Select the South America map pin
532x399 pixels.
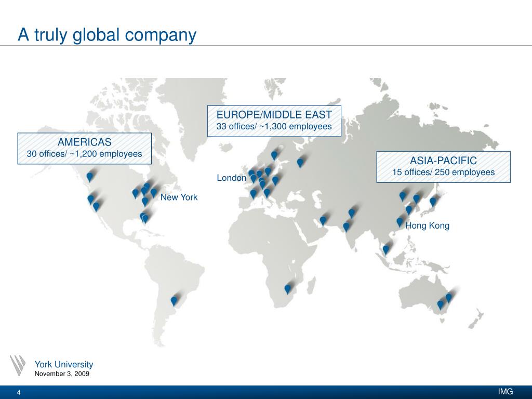(174, 301)
